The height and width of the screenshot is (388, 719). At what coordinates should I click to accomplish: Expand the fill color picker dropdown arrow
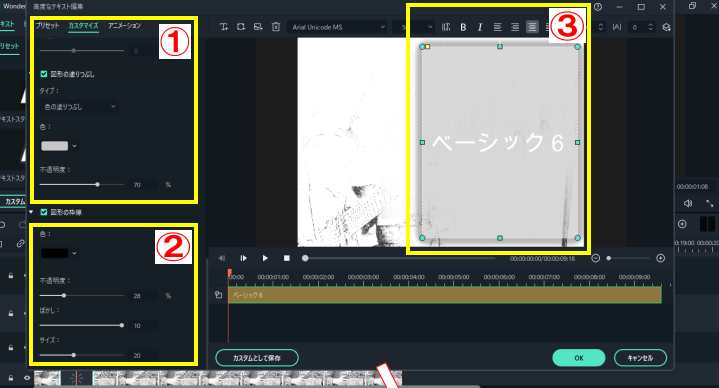[x=75, y=146]
